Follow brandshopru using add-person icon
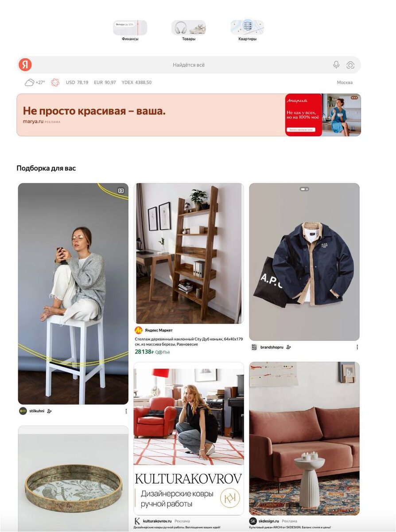This screenshot has width=396, height=532. tap(288, 347)
